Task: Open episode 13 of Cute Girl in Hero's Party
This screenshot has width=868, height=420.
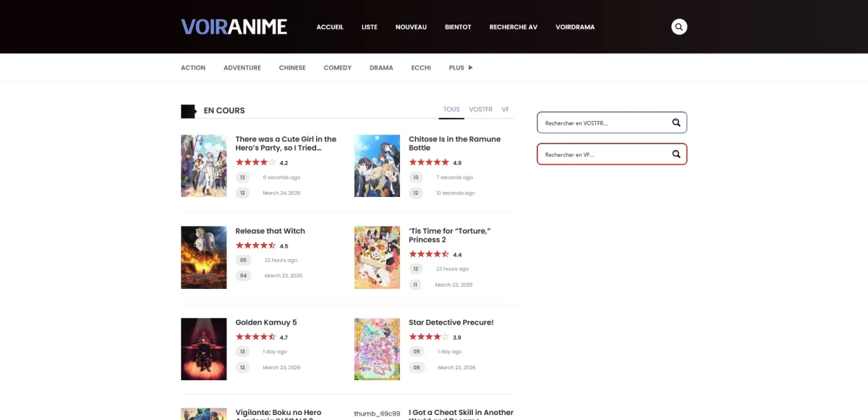Action: [242, 177]
